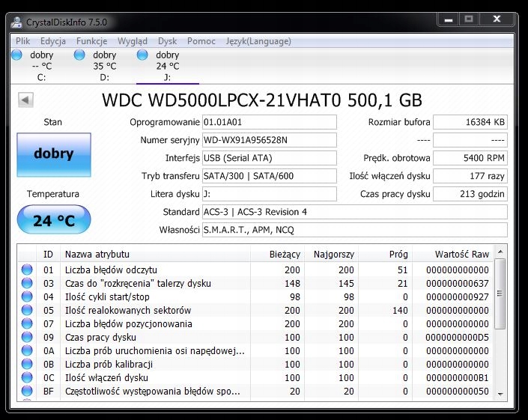The height and width of the screenshot is (420, 528).
Task: Open the Funkcje menu
Action: [91, 41]
